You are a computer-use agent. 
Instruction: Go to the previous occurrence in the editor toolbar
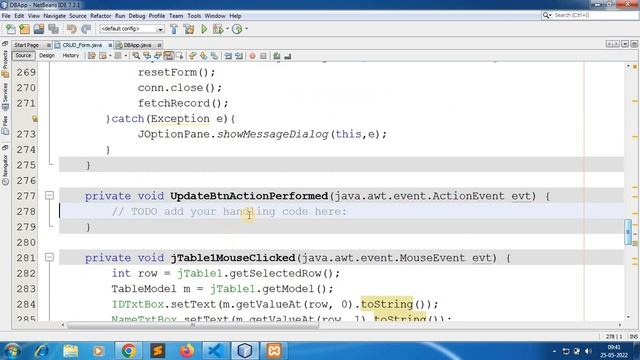click(147, 56)
